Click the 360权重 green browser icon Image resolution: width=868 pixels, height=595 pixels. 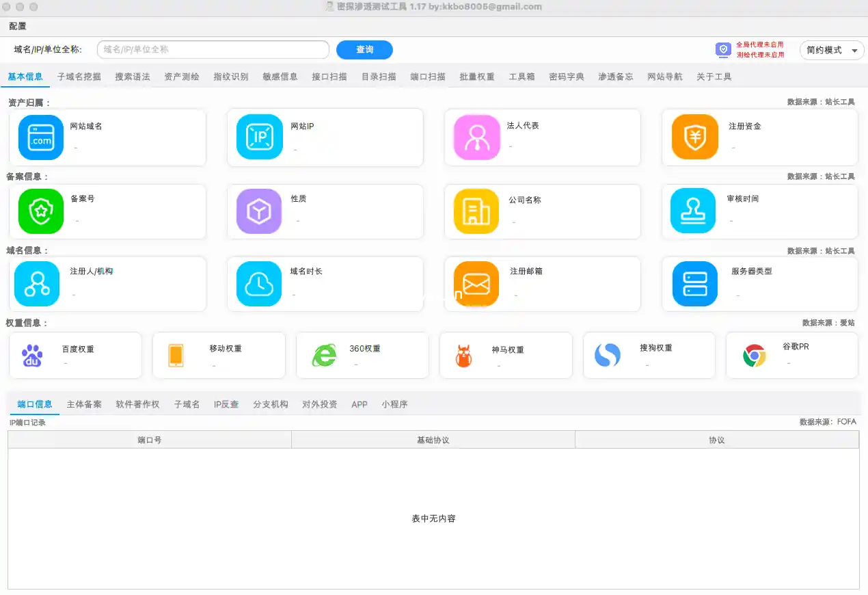click(x=325, y=355)
